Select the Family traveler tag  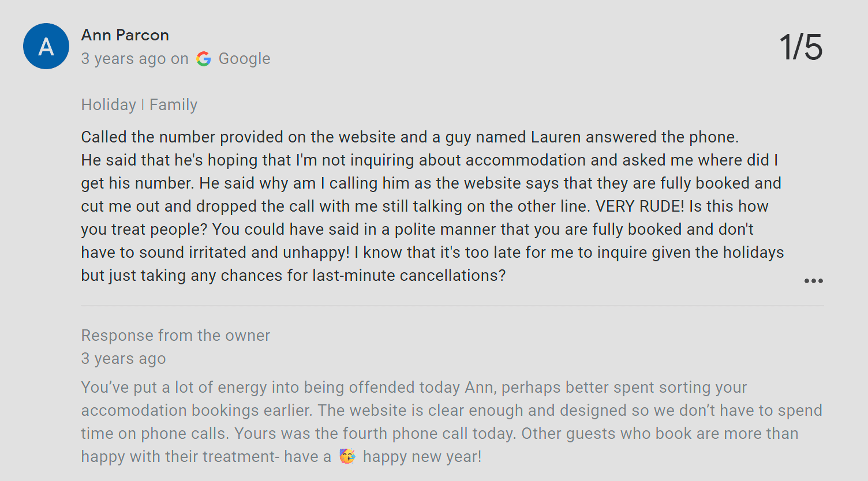tap(173, 105)
